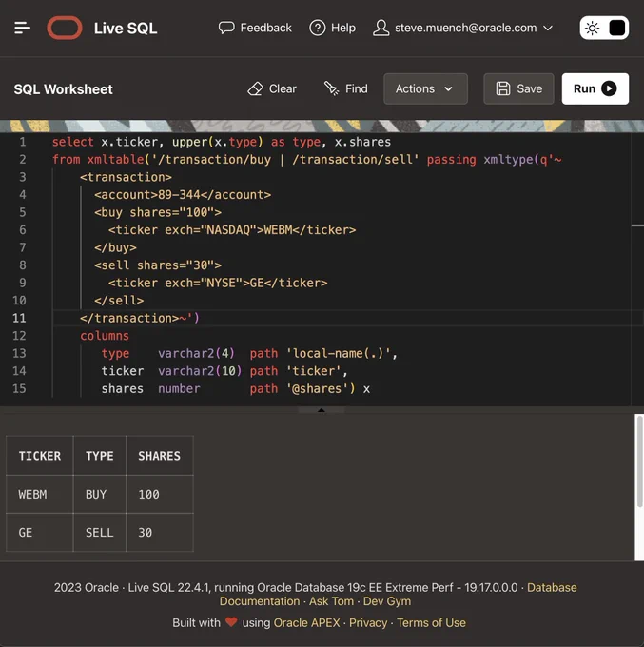Click the SQL Worksheet heading

pos(63,89)
